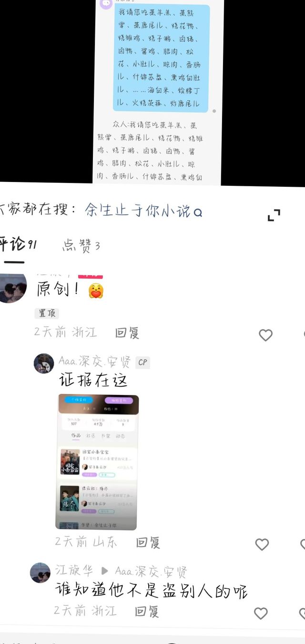305x644 pixels.
Task: Tap the search icon after 余生止于你小说
Action: [x=198, y=212]
